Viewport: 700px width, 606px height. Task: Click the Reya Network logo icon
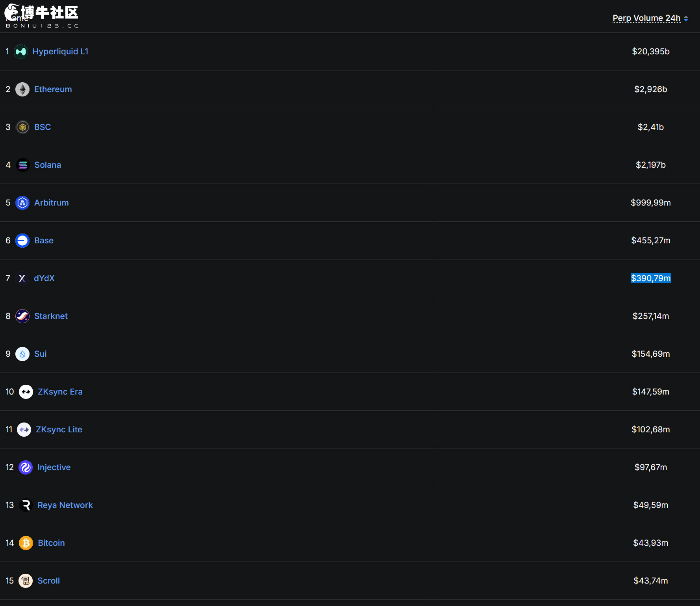pos(26,505)
